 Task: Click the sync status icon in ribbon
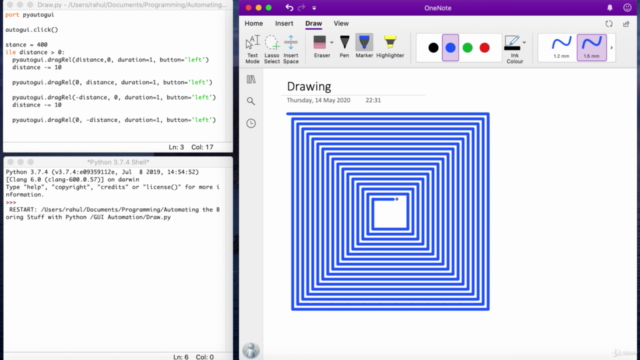[x=609, y=24]
